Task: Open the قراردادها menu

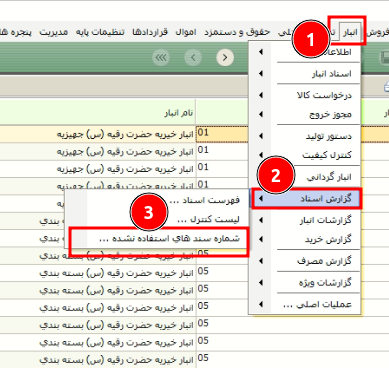Action: point(149,32)
